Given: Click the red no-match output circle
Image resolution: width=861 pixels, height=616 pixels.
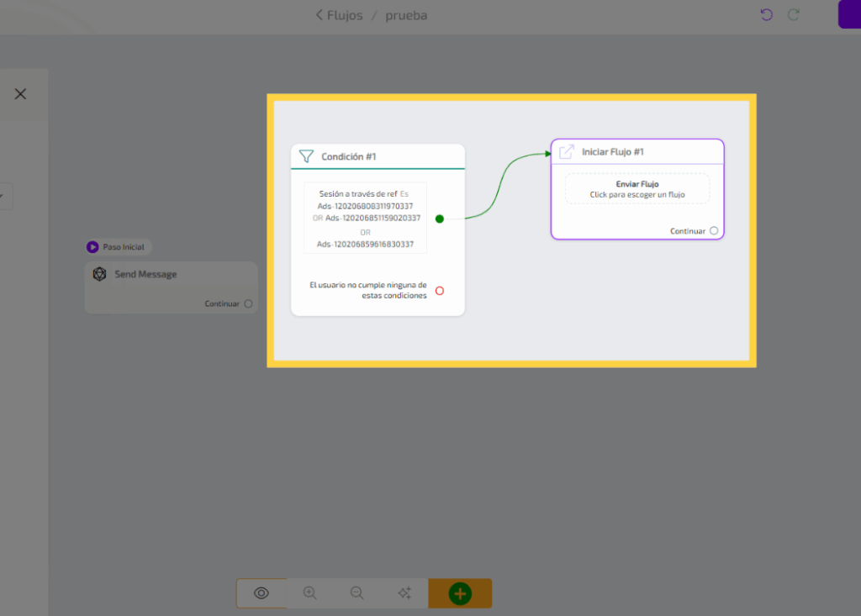Looking at the screenshot, I should point(440,291).
